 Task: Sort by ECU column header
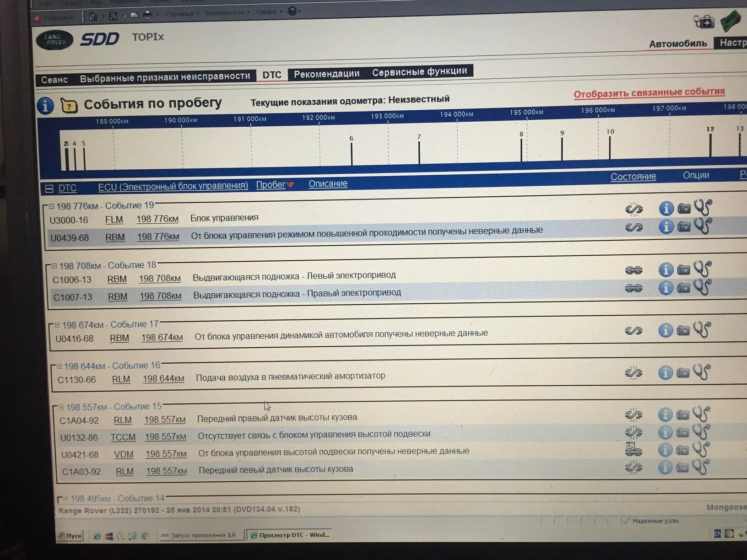click(173, 186)
